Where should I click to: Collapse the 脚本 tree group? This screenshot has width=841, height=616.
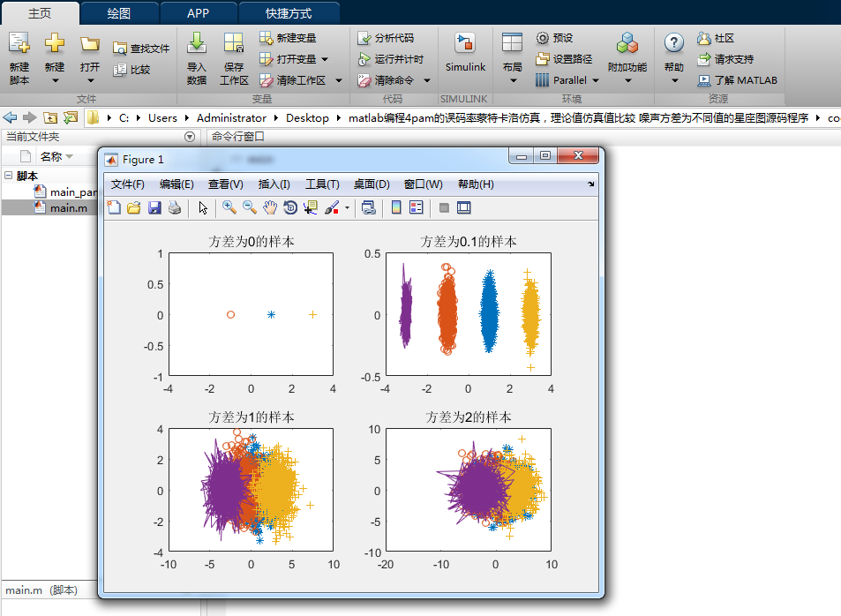click(8, 176)
